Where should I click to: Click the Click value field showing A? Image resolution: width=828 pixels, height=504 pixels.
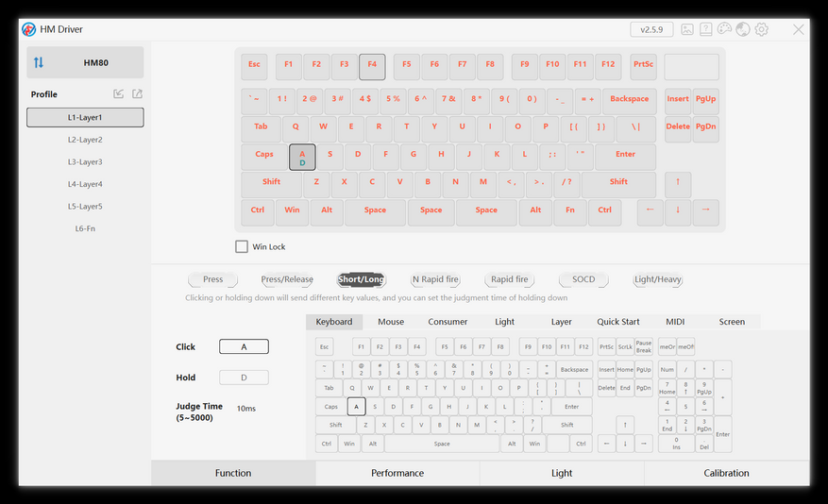(x=244, y=346)
